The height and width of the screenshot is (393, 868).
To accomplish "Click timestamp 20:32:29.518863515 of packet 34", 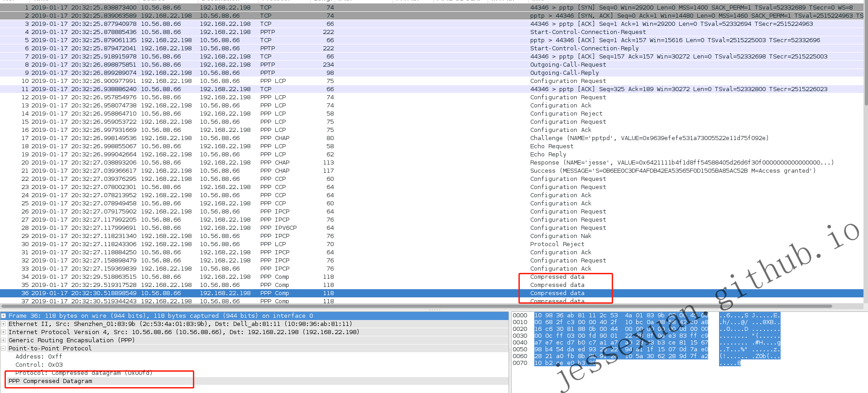I will [x=104, y=277].
